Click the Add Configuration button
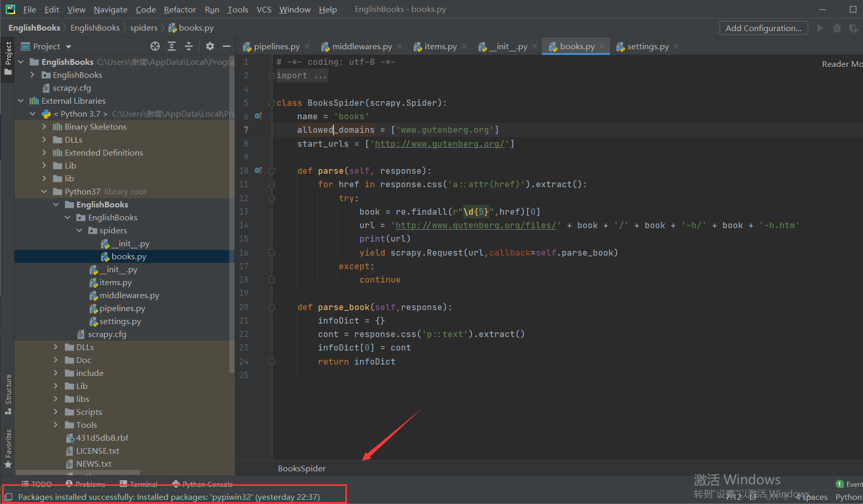The height and width of the screenshot is (504, 863). pos(763,28)
